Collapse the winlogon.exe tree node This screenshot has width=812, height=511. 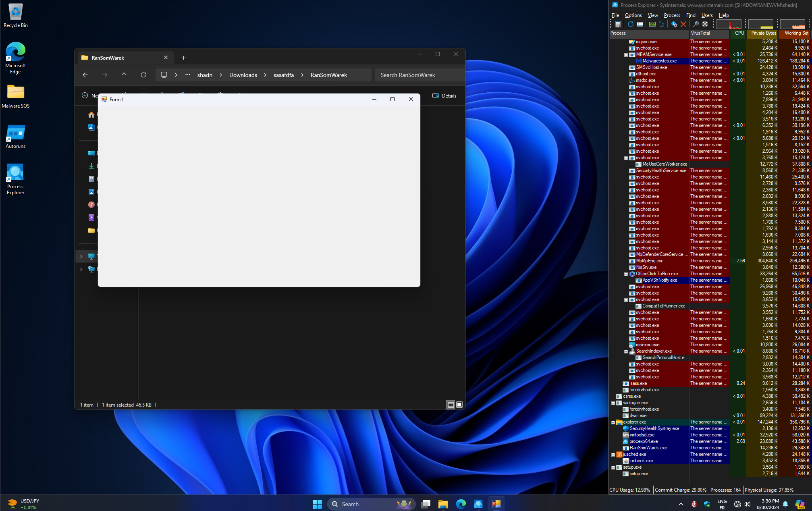[613, 403]
